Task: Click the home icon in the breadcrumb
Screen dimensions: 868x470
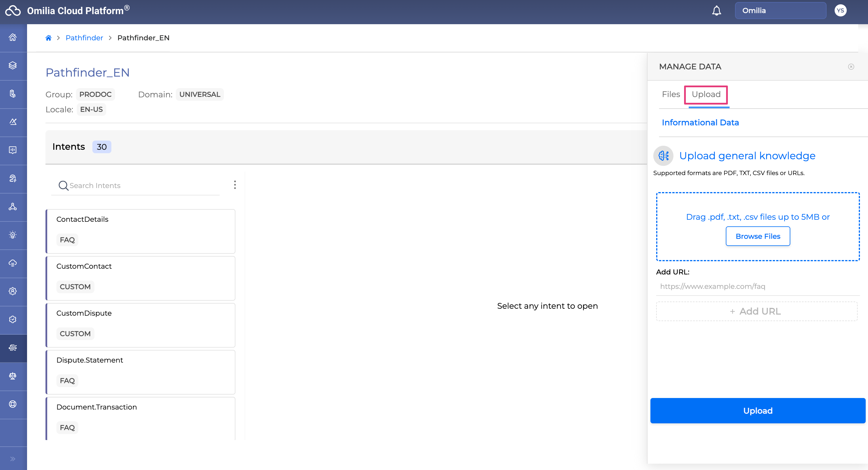Action: (49, 38)
